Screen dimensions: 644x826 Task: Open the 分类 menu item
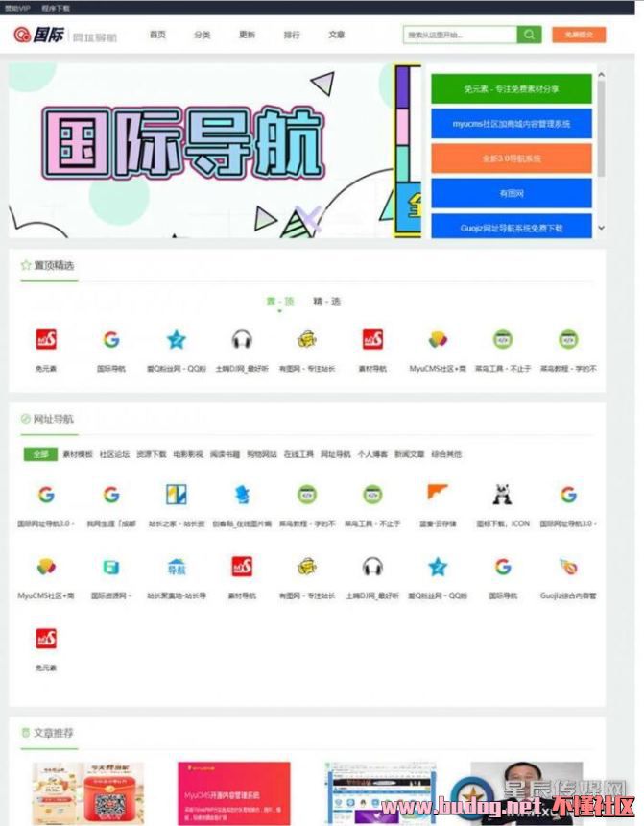tap(203, 35)
